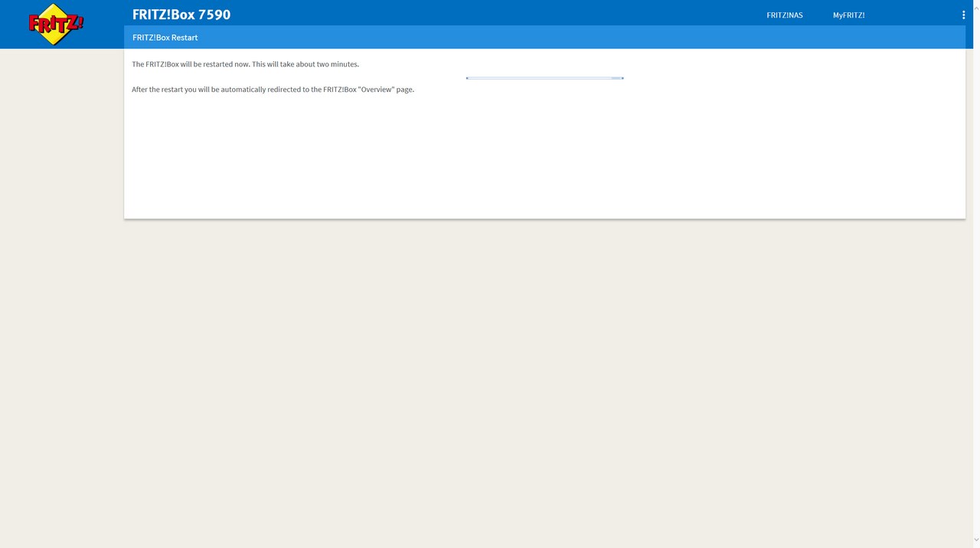Click the scrollbar down arrow
Image resolution: width=980 pixels, height=548 pixels.
975,540
